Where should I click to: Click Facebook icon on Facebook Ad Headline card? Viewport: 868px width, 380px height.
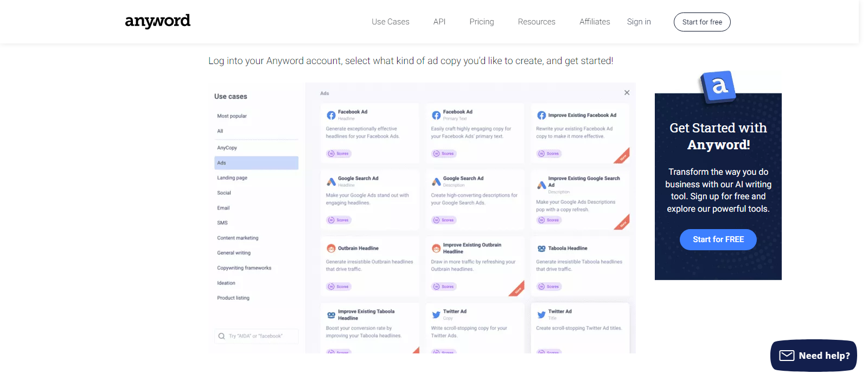click(331, 115)
